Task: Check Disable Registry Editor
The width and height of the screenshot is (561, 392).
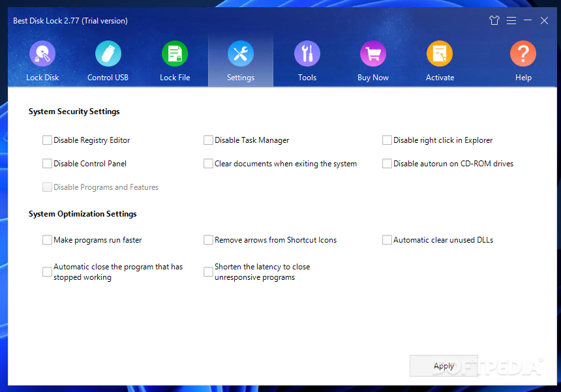Action: coord(47,140)
